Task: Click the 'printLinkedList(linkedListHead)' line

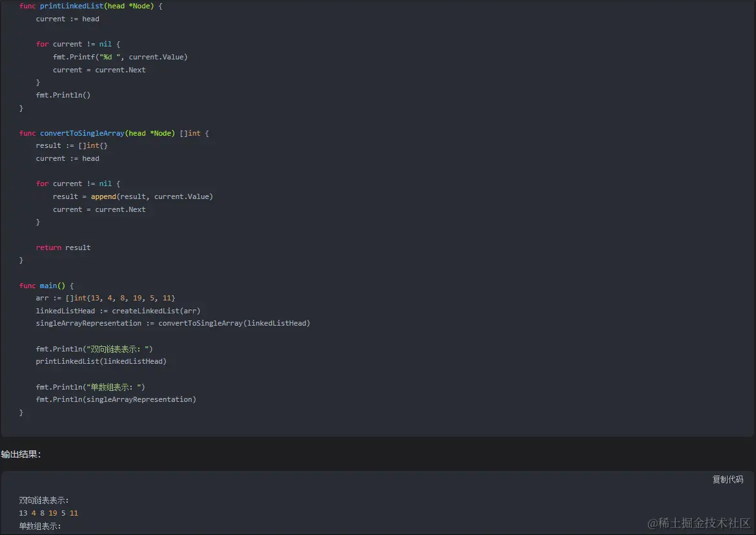Action: click(101, 361)
